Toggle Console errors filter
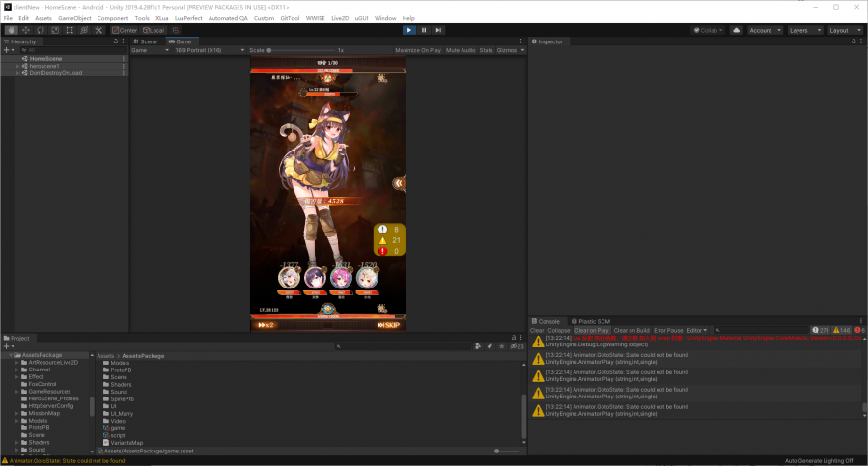868x466 pixels. tap(859, 330)
